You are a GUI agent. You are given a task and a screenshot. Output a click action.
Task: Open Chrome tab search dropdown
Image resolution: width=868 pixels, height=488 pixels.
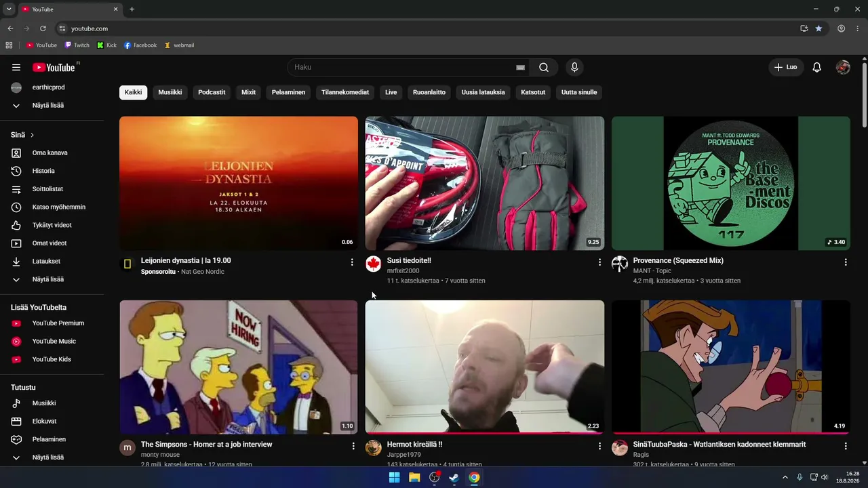coord(9,9)
